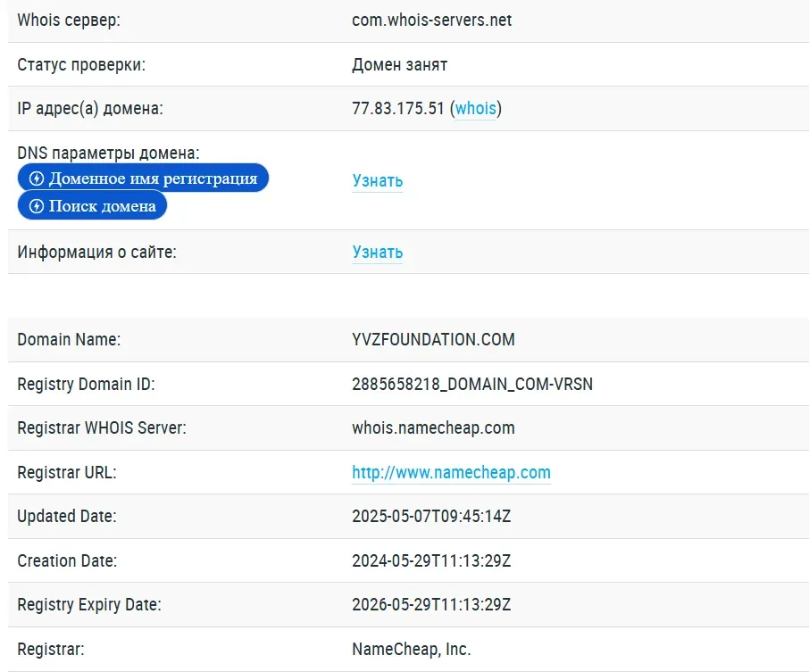Click the IP address 77.83.175.51

[x=398, y=109]
